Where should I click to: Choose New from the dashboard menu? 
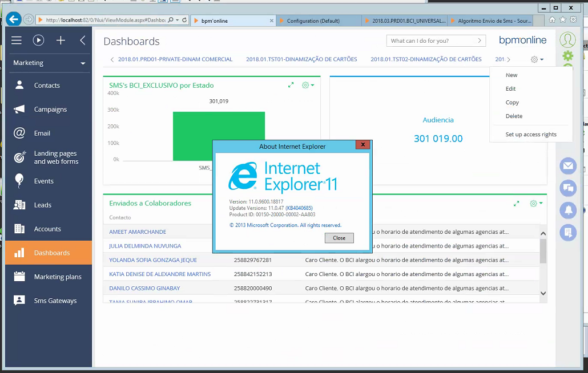click(511, 75)
